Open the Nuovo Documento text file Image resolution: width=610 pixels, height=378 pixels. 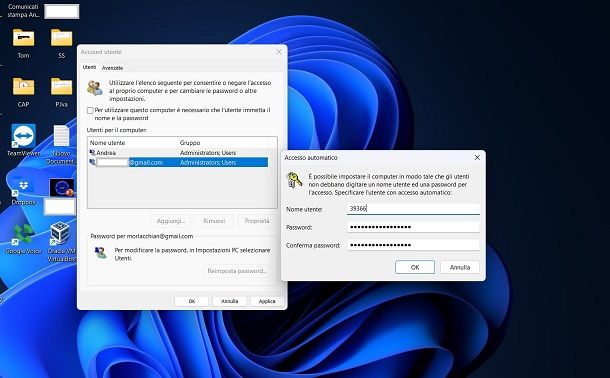click(x=61, y=136)
